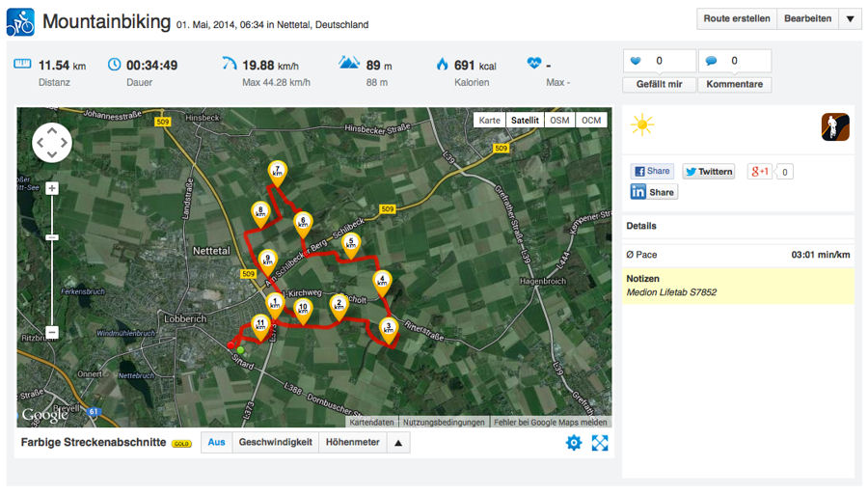Click the map zoom slider handle
This screenshot has width=868, height=495.
[52, 237]
